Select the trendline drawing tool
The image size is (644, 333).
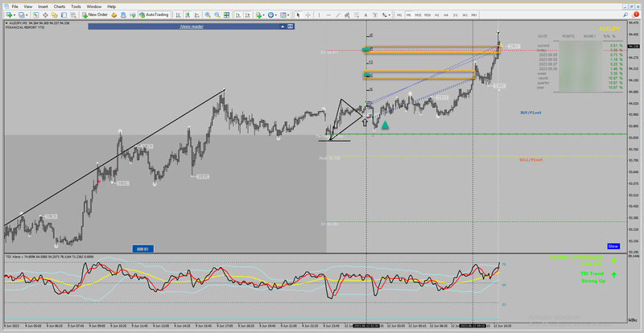(338, 14)
